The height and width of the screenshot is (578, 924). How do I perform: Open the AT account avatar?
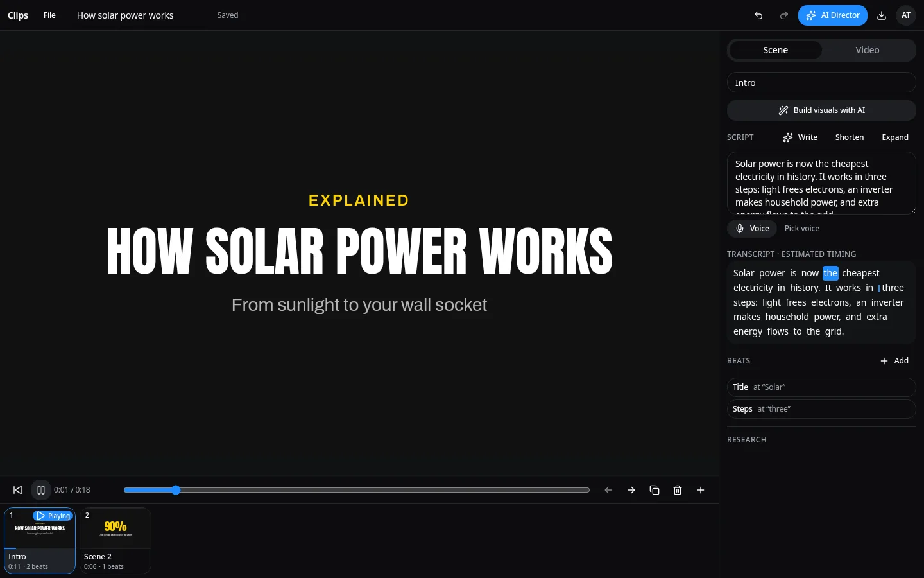(906, 15)
